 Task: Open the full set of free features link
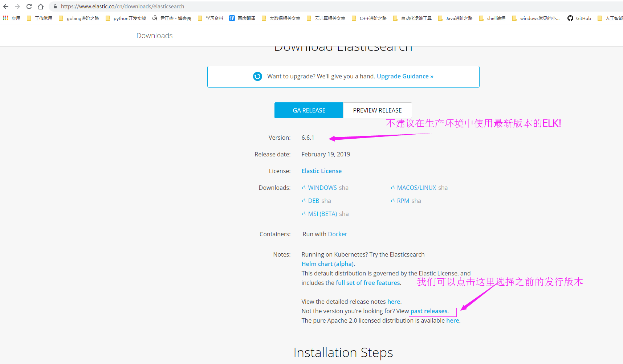368,283
